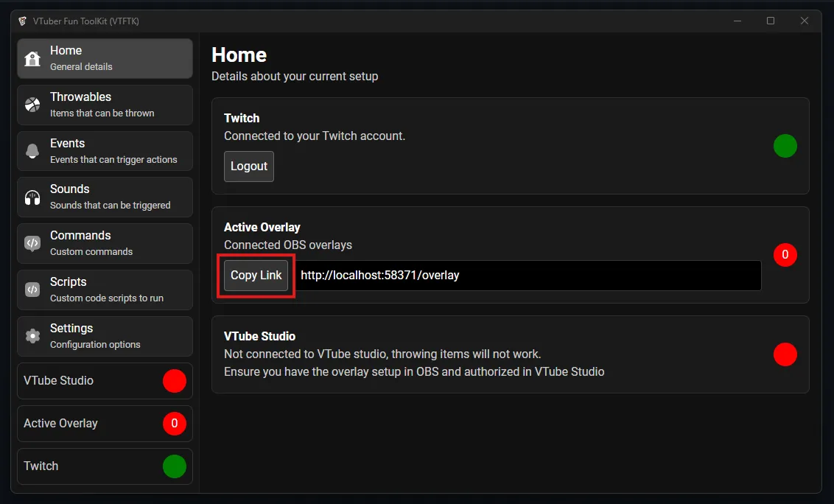Open the Throwables menu item
Image resolution: width=834 pixels, height=504 pixels.
105,105
